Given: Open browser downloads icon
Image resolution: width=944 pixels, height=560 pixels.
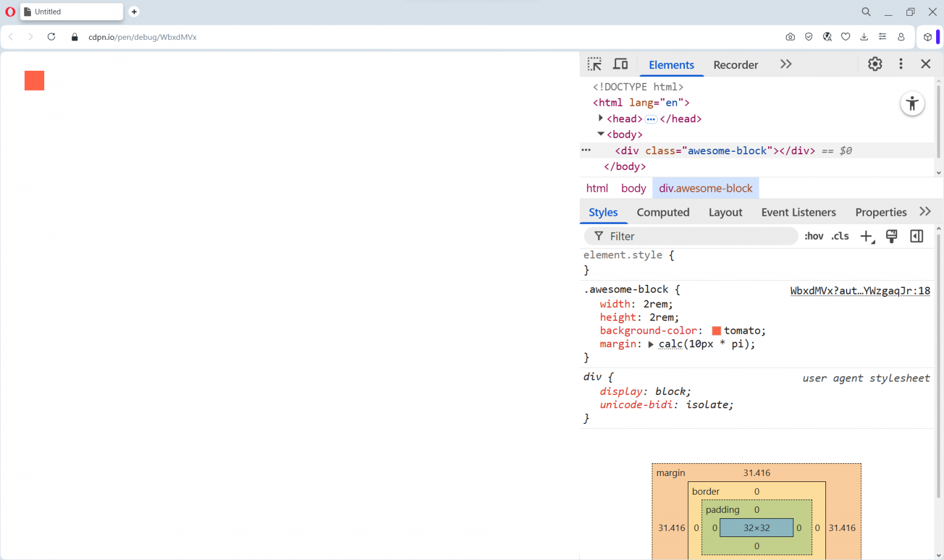Looking at the screenshot, I should click(864, 37).
